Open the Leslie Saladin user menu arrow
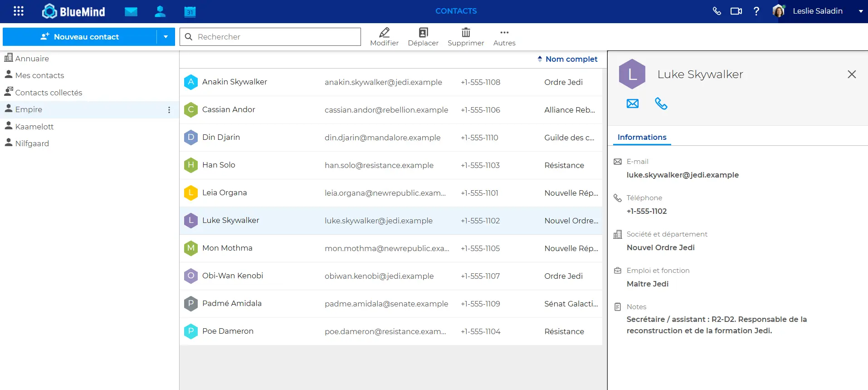868x390 pixels. (x=860, y=11)
